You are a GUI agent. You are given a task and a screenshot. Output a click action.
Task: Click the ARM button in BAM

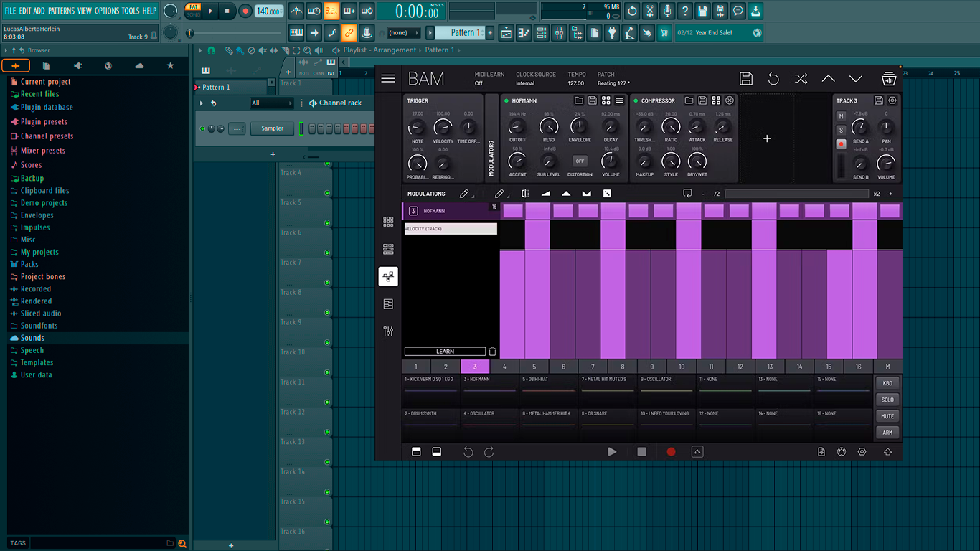[x=887, y=433]
